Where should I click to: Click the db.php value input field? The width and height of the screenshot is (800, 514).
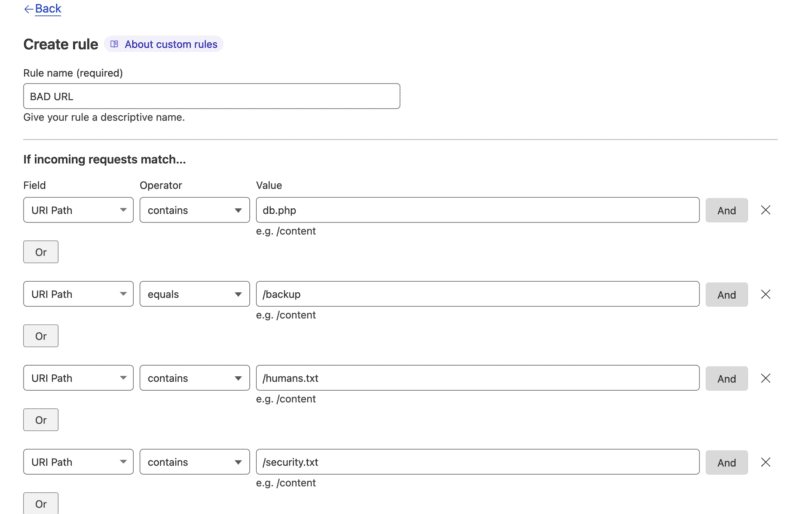coord(477,210)
